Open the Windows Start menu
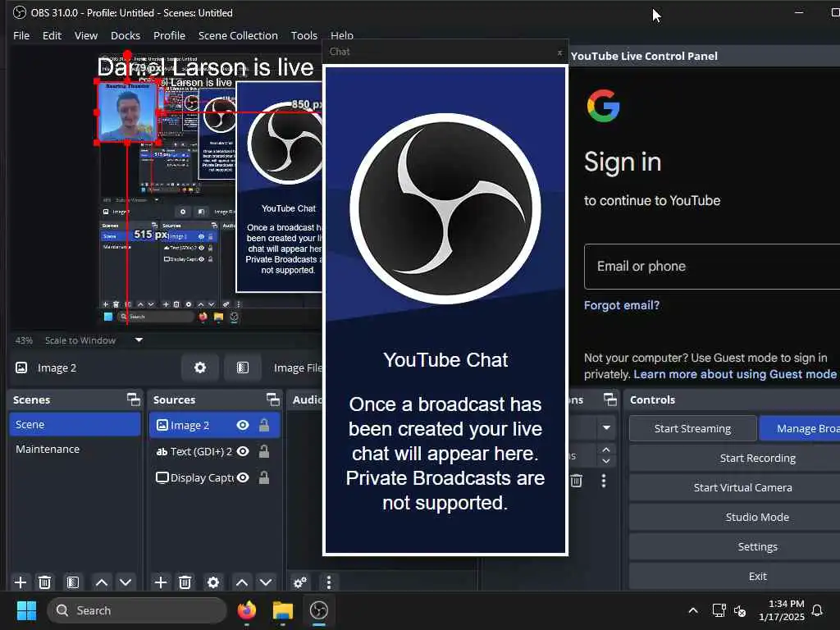The height and width of the screenshot is (630, 840). click(26, 610)
